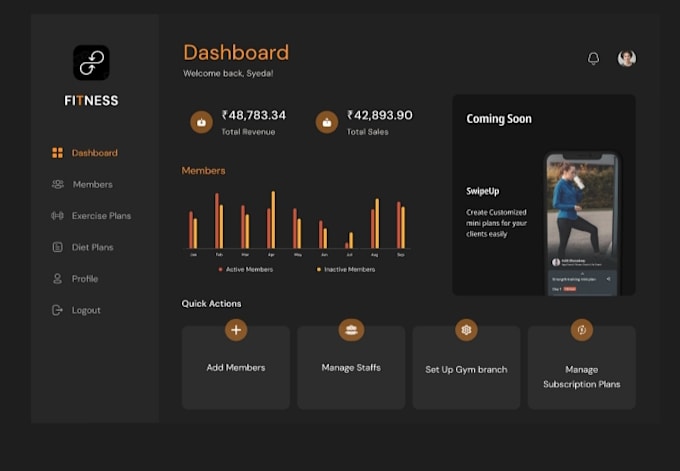
Task: Click the Manage Staffs briefcase icon
Action: [351, 330]
